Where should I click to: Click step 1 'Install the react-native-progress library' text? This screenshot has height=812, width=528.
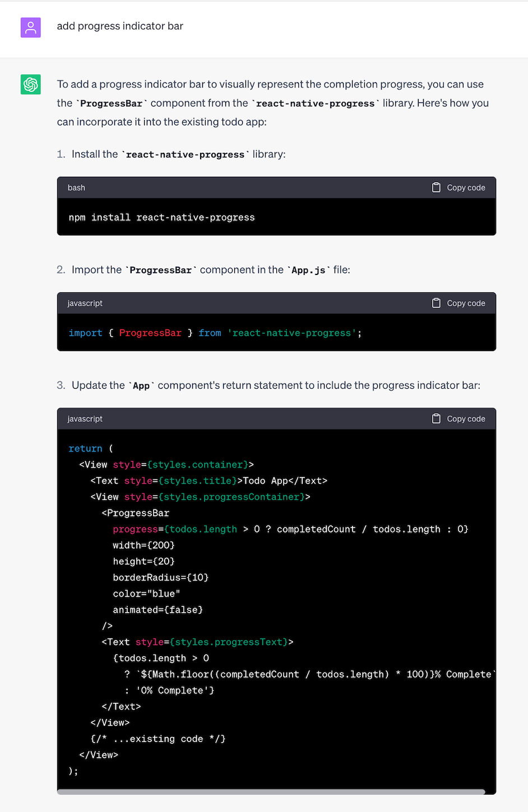point(178,154)
